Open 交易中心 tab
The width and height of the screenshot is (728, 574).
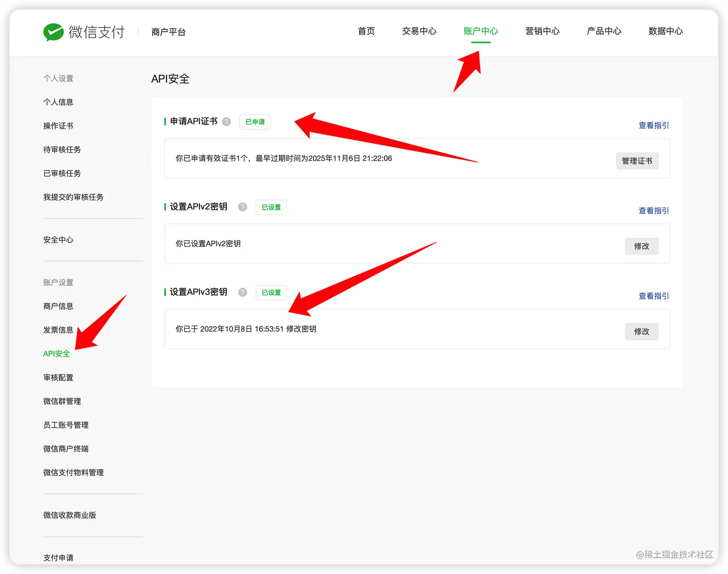pyautogui.click(x=419, y=31)
